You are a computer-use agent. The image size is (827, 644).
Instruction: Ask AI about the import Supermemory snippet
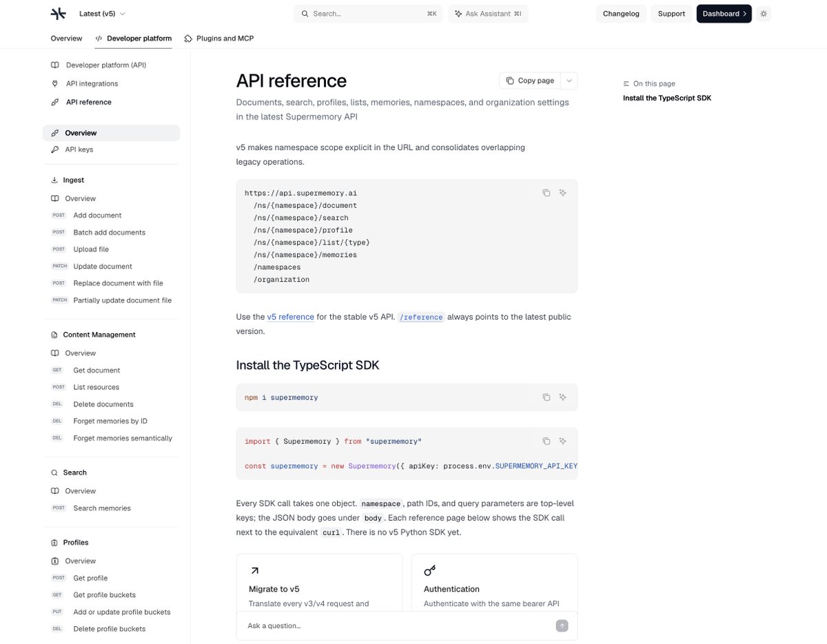(563, 441)
